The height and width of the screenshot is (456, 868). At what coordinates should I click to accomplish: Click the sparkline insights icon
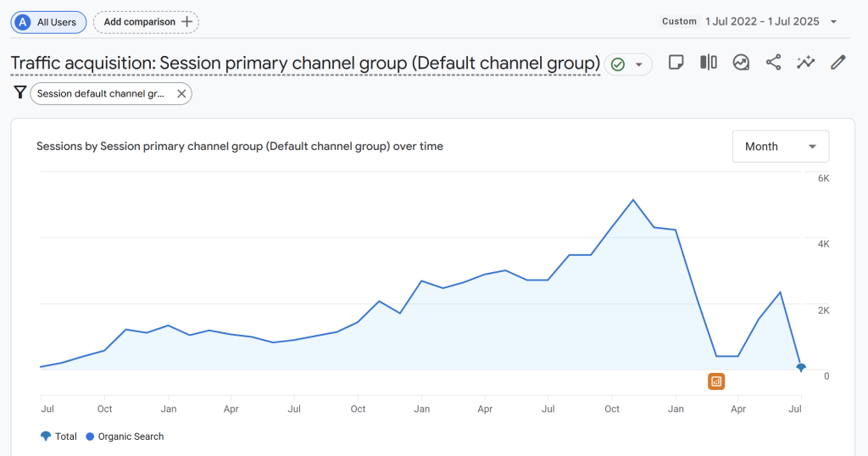click(805, 63)
